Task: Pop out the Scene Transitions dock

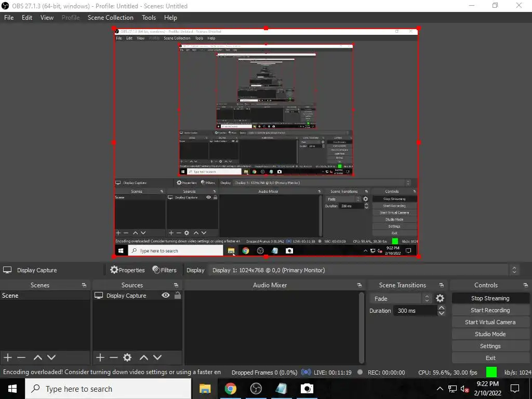Action: click(x=442, y=285)
